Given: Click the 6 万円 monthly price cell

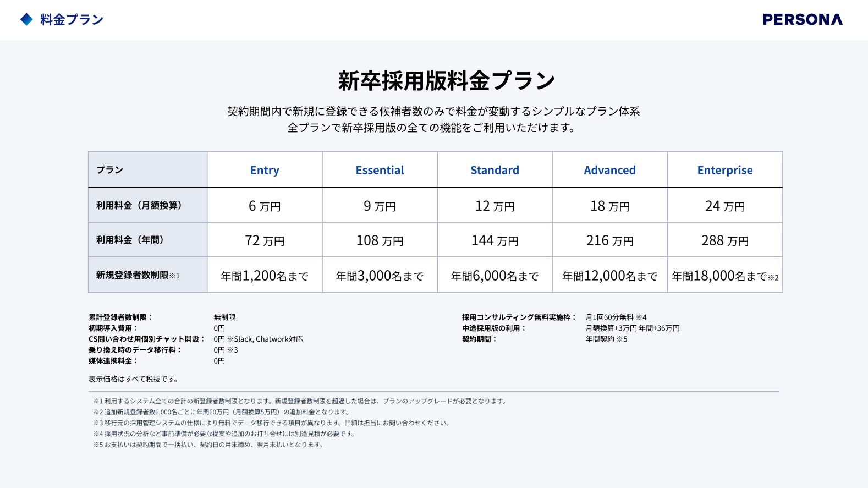Looking at the screenshot, I should click(x=265, y=206).
